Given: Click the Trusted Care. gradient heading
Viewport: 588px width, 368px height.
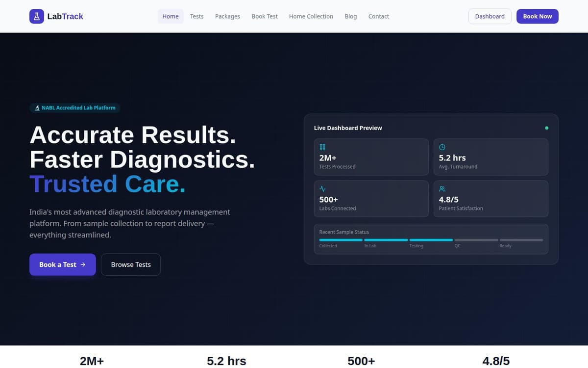Looking at the screenshot, I should [108, 184].
